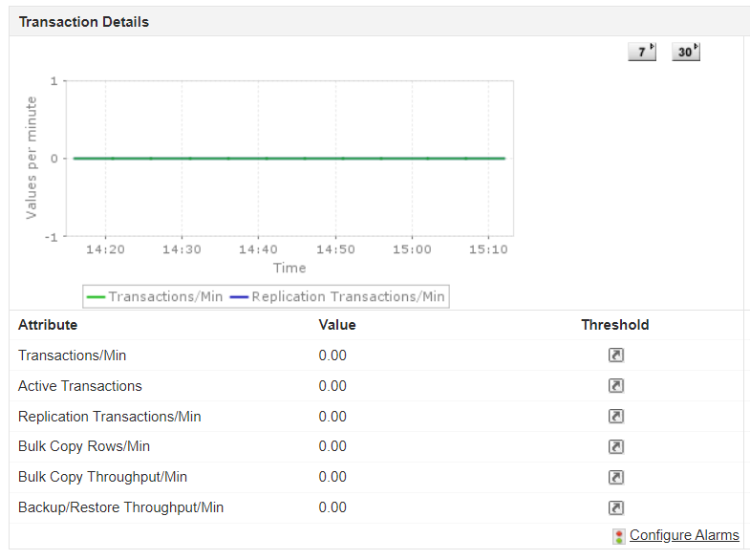Select the Bulk Copy Rows/Min attribute text
This screenshot has height=560, width=750.
[x=84, y=446]
